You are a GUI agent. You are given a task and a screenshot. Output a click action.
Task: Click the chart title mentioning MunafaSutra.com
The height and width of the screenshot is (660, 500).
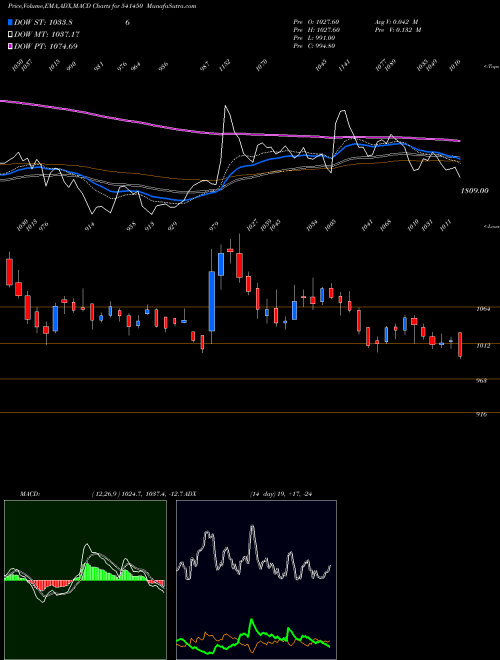102,6
